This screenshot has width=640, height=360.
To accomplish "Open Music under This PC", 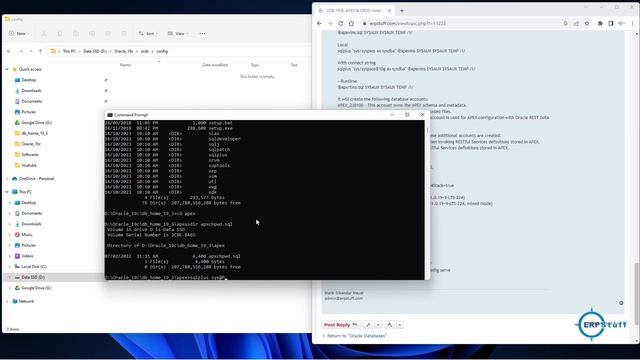I will (x=27, y=235).
